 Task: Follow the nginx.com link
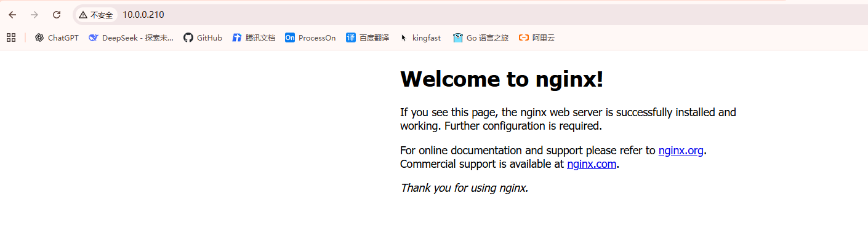pos(592,164)
